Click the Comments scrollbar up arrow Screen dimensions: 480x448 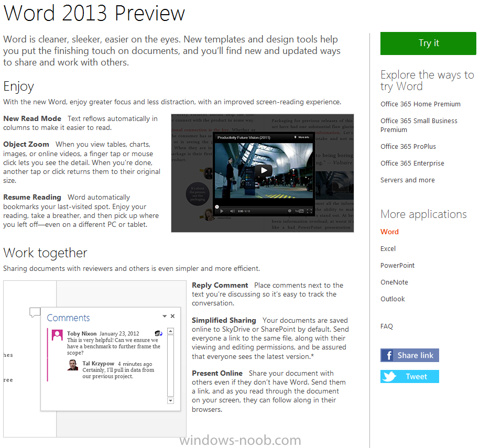click(170, 331)
